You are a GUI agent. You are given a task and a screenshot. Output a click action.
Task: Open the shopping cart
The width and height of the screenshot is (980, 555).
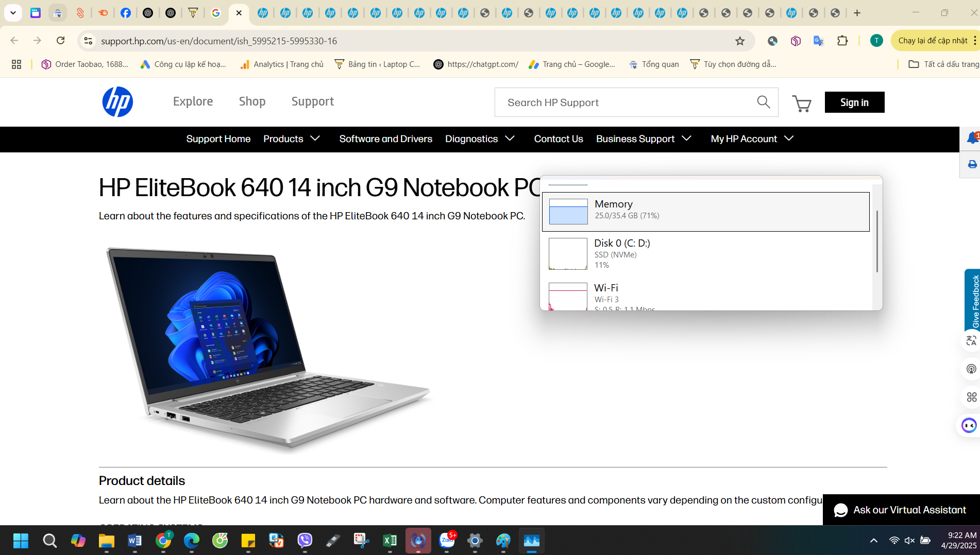click(801, 103)
